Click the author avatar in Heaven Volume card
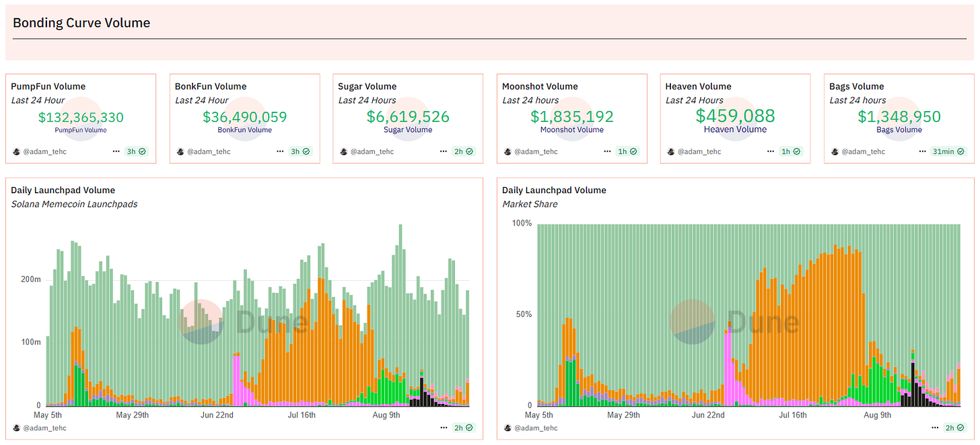 click(x=671, y=151)
